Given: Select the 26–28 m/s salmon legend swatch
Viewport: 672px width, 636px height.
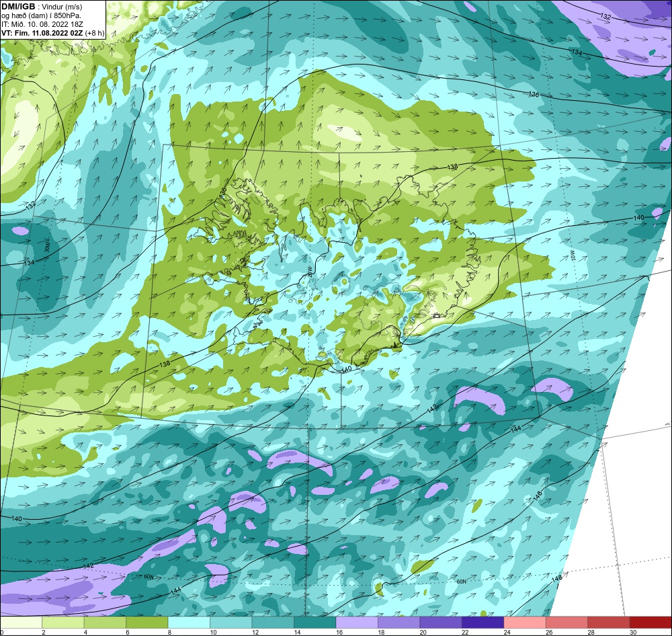Looking at the screenshot, I should (567, 623).
